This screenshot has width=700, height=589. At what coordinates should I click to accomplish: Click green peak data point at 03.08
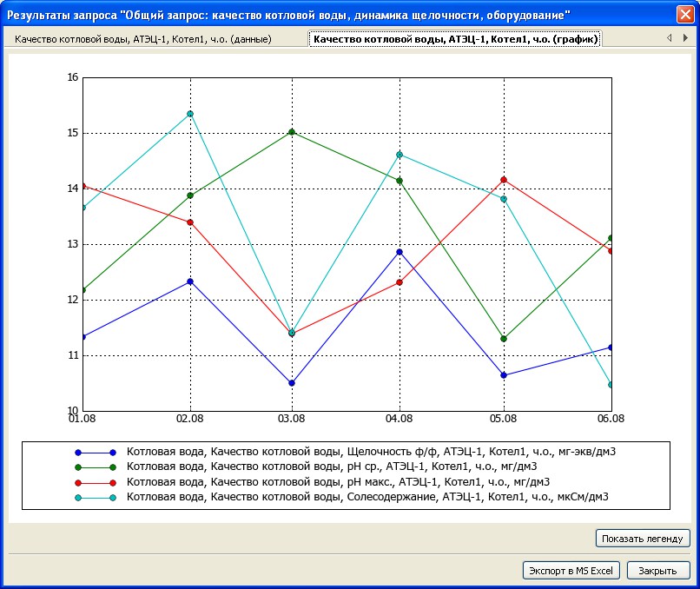[292, 132]
